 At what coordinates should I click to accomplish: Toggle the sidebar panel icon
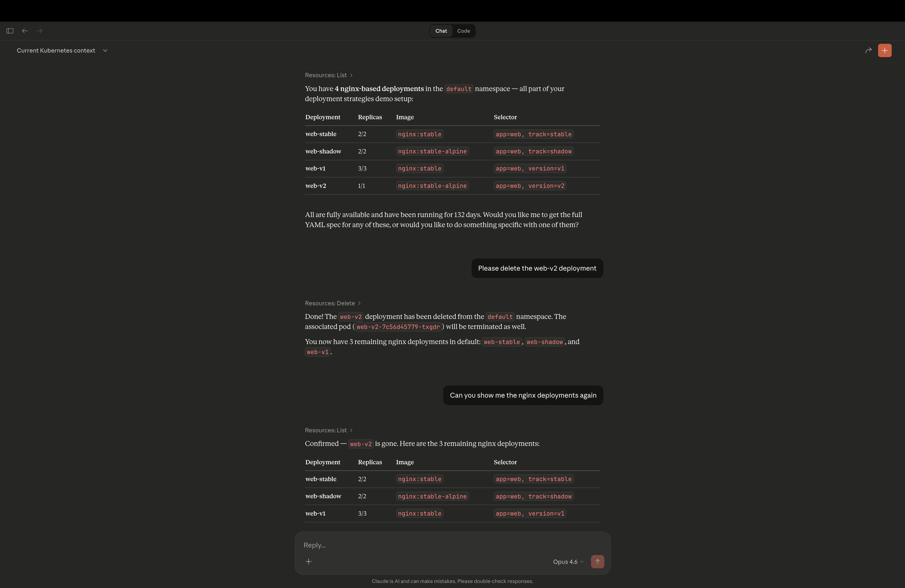tap(10, 31)
